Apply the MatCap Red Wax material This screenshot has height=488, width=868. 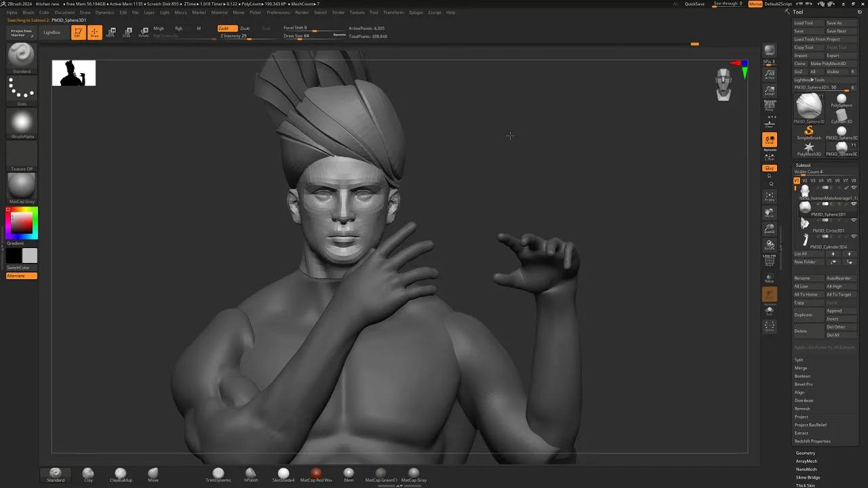click(x=316, y=474)
